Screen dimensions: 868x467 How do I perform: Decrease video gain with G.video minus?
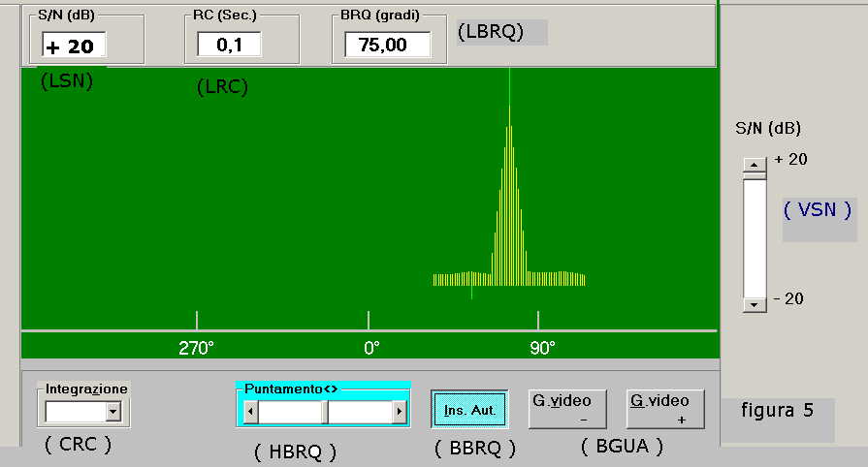click(567, 409)
